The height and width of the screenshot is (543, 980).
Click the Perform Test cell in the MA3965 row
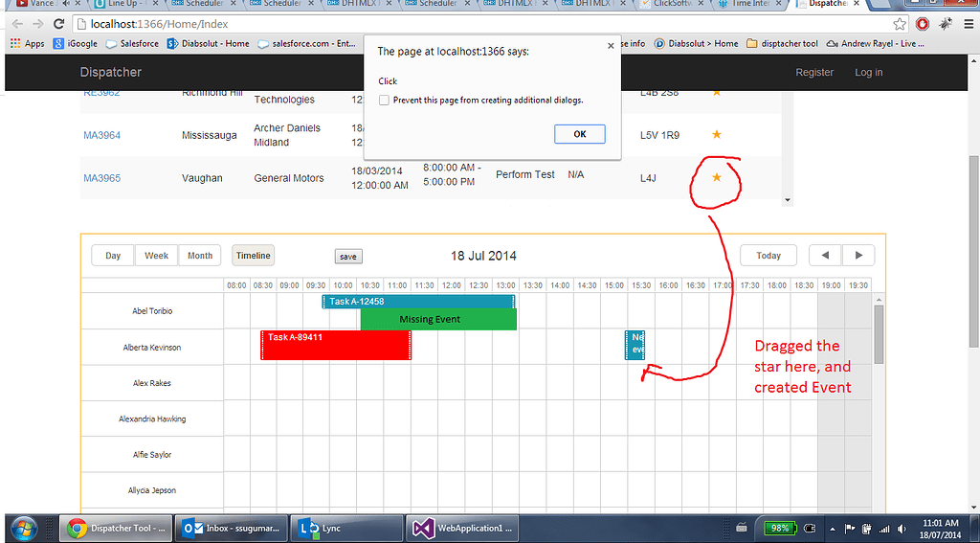click(x=525, y=174)
